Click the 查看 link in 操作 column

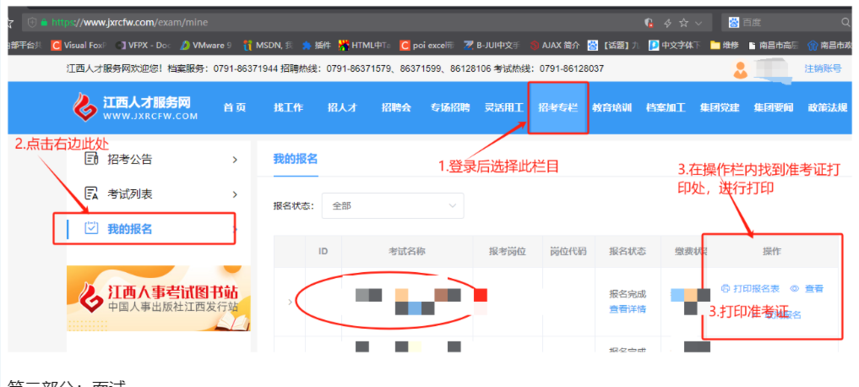[814, 288]
